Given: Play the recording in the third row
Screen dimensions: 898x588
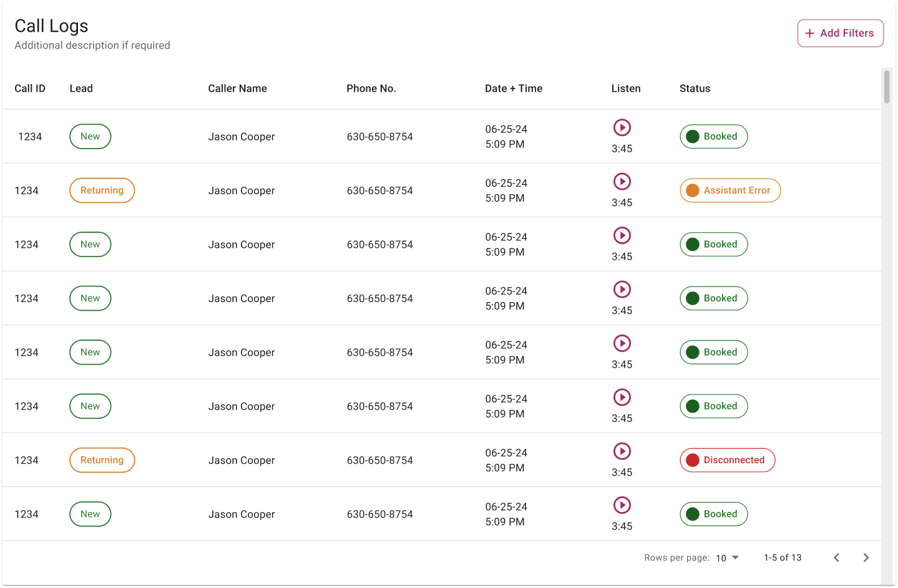Looking at the screenshot, I should 622,236.
